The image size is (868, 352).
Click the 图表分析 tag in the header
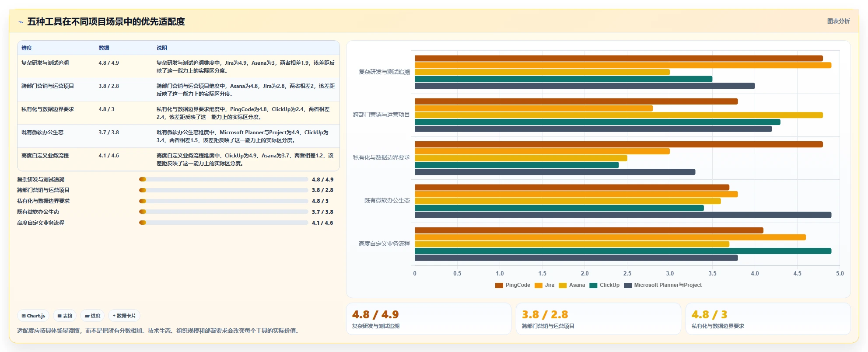click(x=838, y=21)
